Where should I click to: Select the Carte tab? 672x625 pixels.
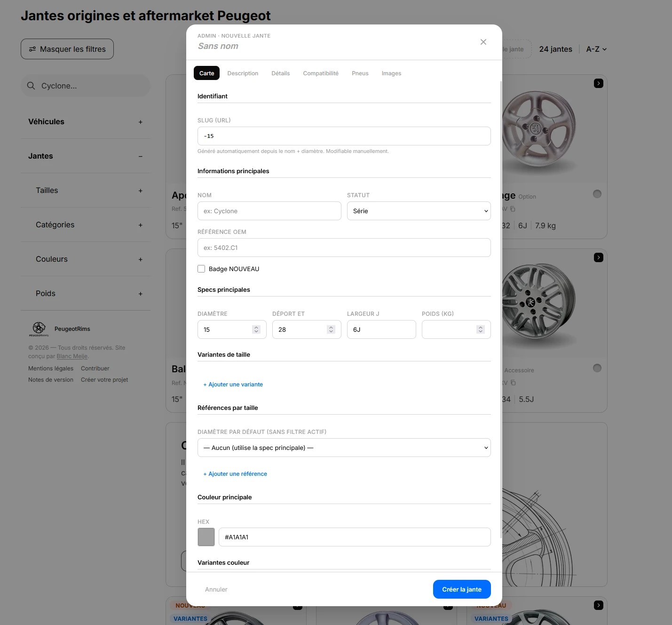206,73
